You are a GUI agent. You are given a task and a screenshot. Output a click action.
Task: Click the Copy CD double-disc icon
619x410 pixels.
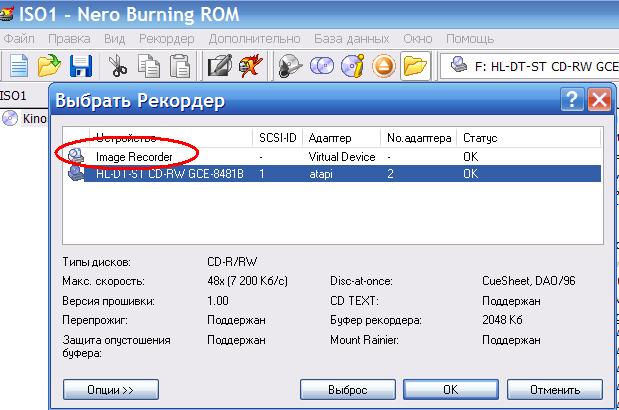coord(322,66)
